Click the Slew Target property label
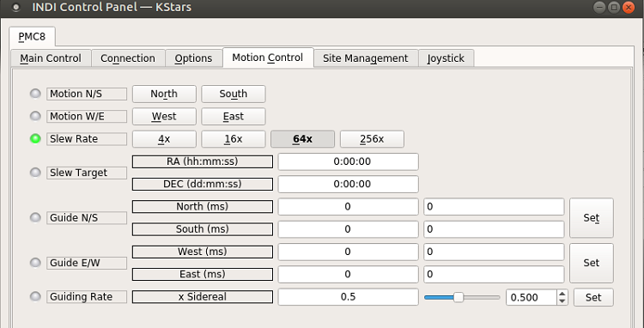644x328 pixels. pos(87,173)
